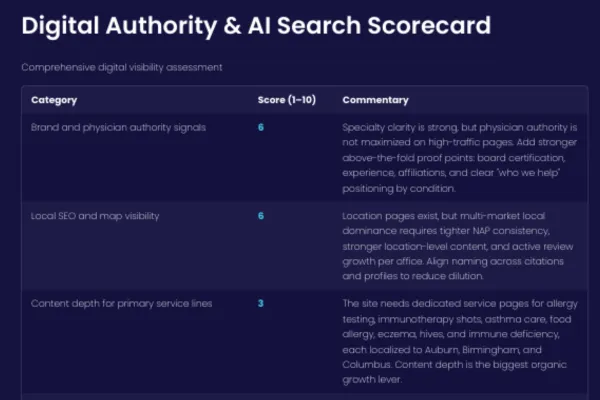Select the Comprehensive digital visibility assessment subtitle
The width and height of the screenshot is (600, 400).
[x=122, y=67]
